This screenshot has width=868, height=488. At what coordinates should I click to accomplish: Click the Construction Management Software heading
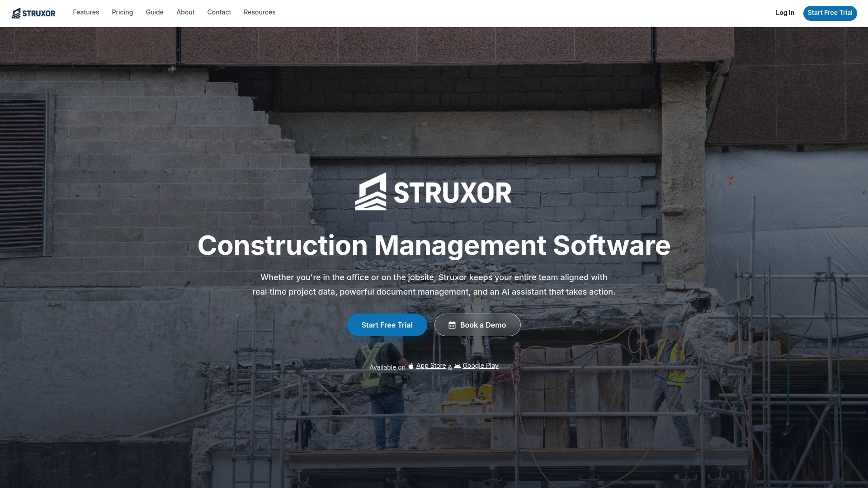coord(434,245)
